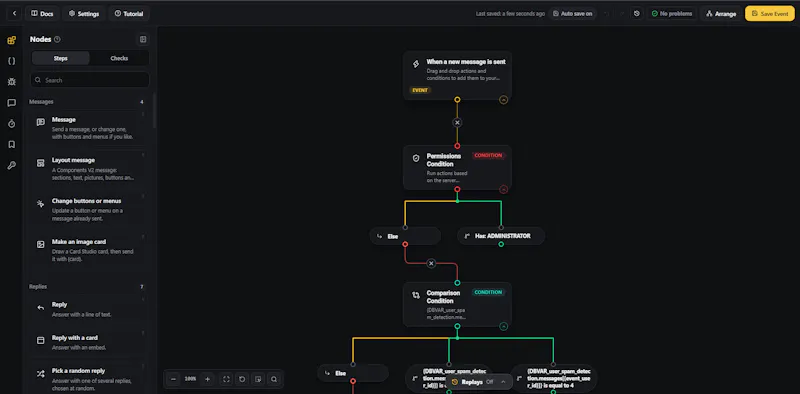The width and height of the screenshot is (800, 394).
Task: Click the Change buttons or menus icon
Action: click(x=41, y=204)
